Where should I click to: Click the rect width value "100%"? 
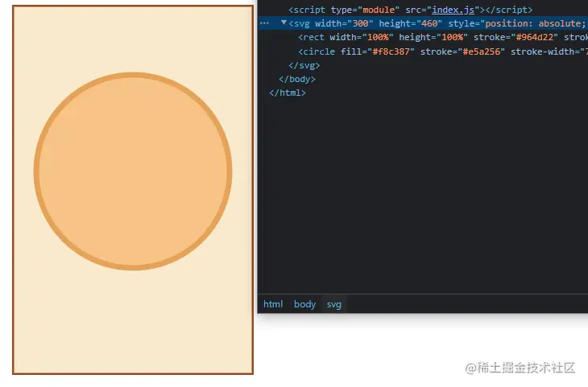[378, 37]
